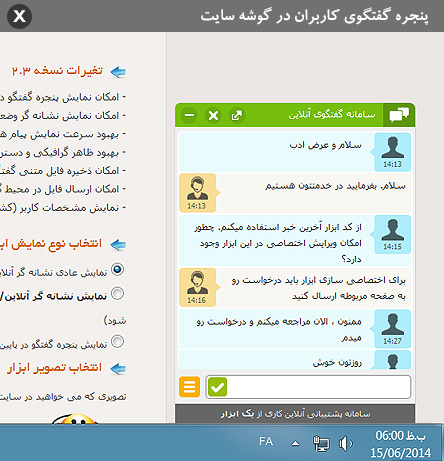Click the chat bubbles logo icon
Screen dimensions: 444x461
[399, 115]
